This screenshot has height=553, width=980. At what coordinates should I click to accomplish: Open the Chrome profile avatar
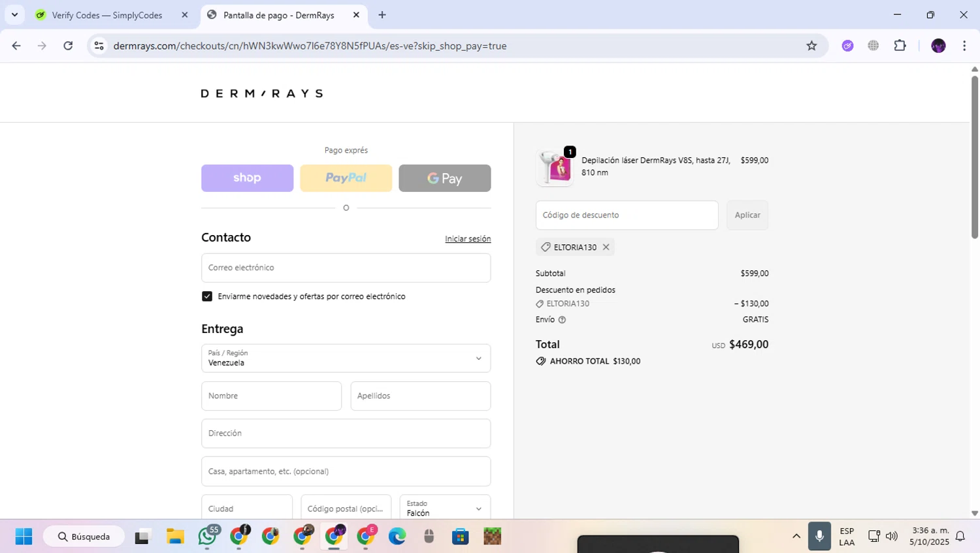coord(938,46)
